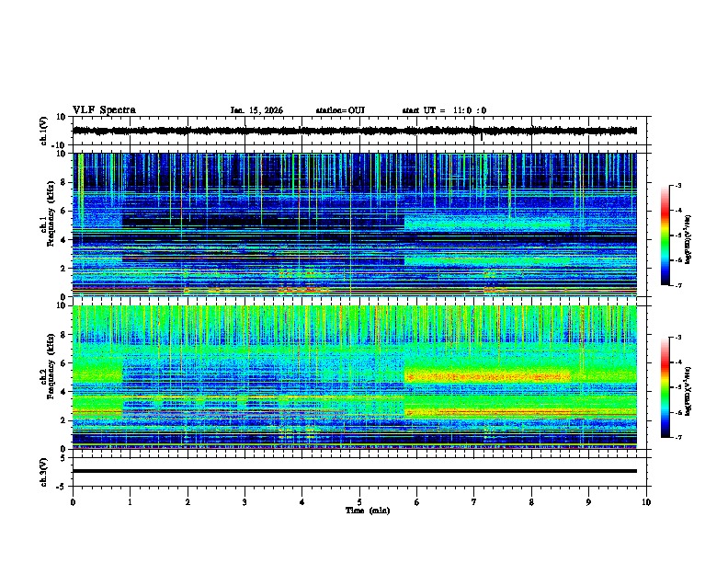Click the ch.3 flat black signal trace
This screenshot has width=728, height=563.
[354, 471]
